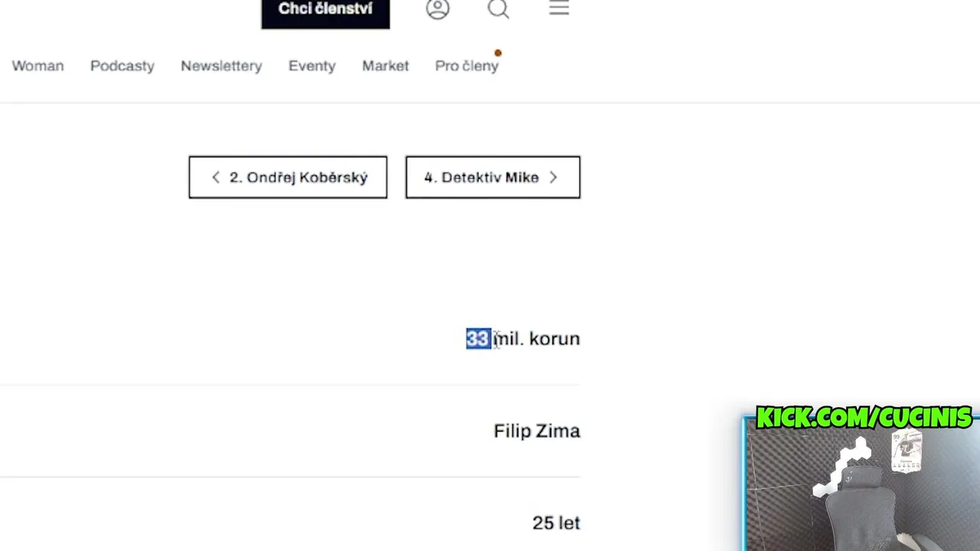
Task: Go to Podcasty in navigation
Action: tap(122, 66)
